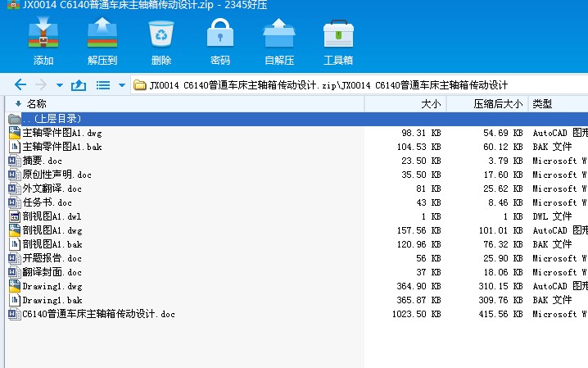
Task: Select file C6140普通车床主轴箱传动设计.doc
Action: (99, 314)
